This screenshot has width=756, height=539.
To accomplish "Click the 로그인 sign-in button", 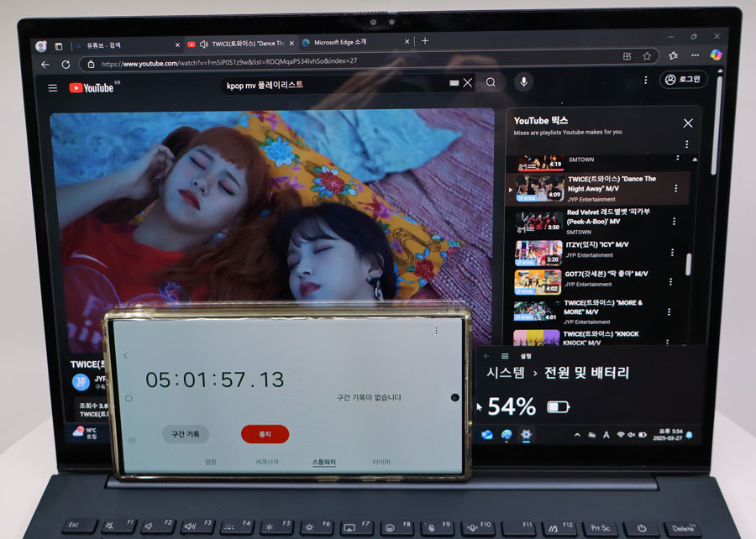I will [684, 80].
